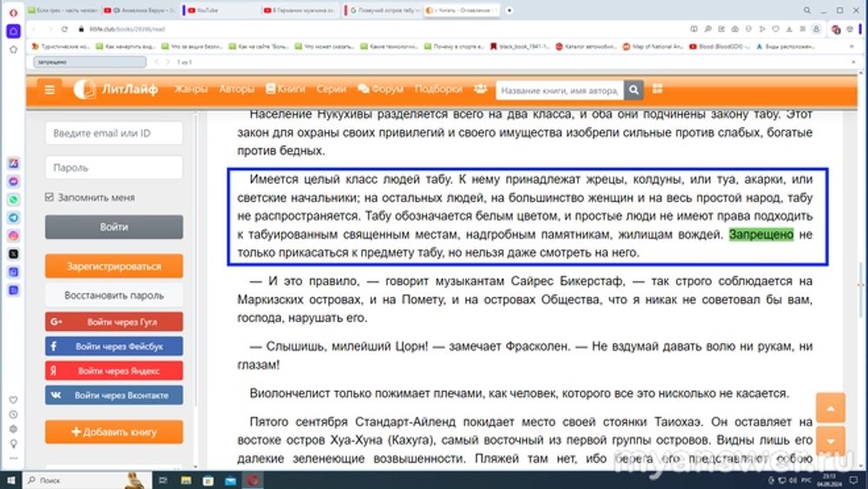
Task: Sign in using Войти через Вконтакте
Action: tap(114, 395)
